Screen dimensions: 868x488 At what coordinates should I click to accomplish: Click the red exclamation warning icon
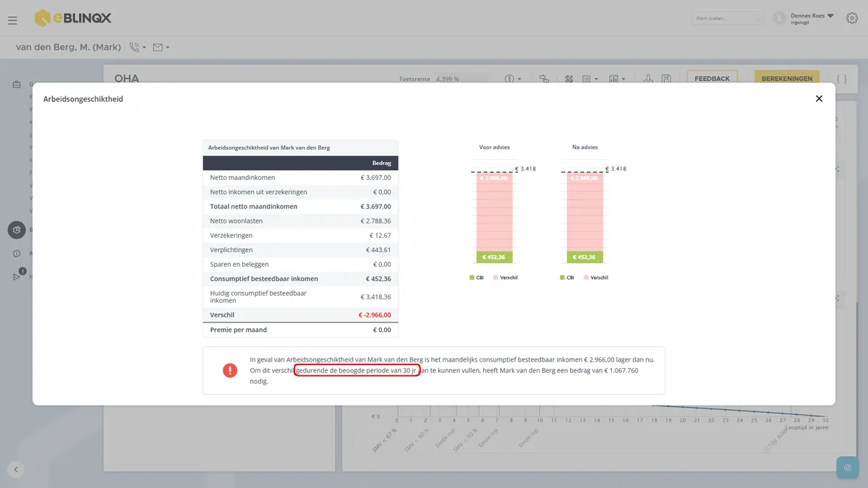pos(230,370)
